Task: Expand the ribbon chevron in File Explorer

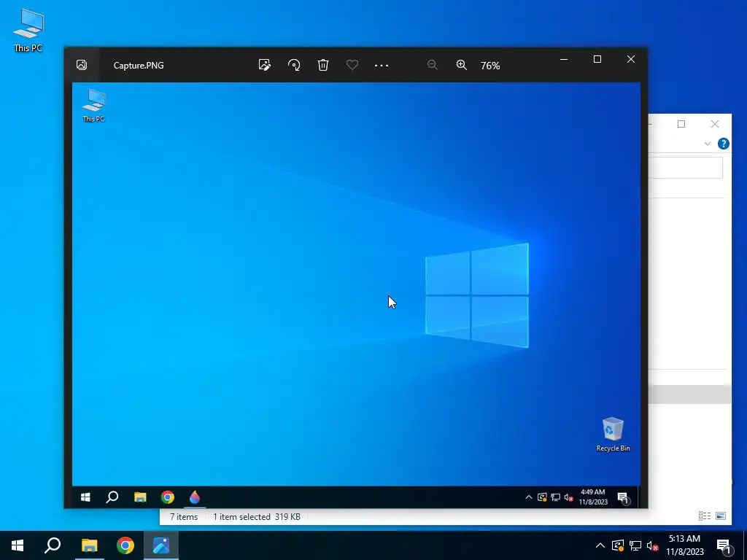Action: 708,144
